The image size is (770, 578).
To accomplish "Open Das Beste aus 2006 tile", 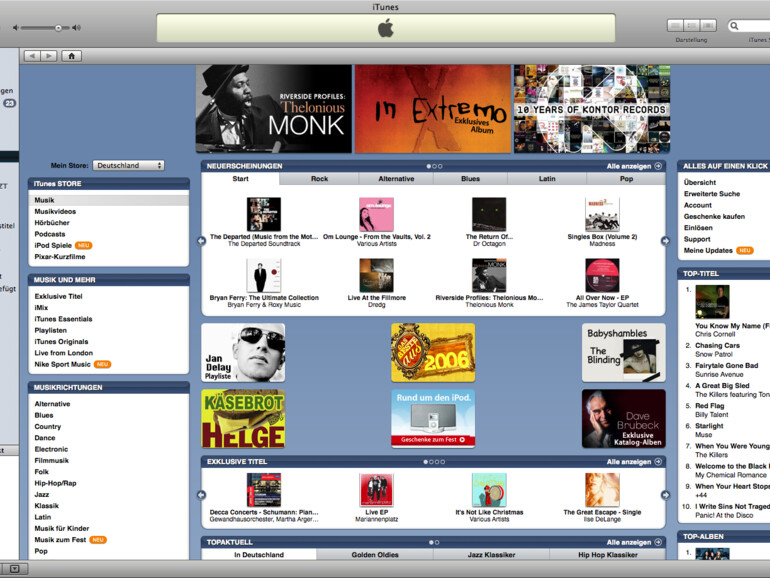I will tap(433, 352).
